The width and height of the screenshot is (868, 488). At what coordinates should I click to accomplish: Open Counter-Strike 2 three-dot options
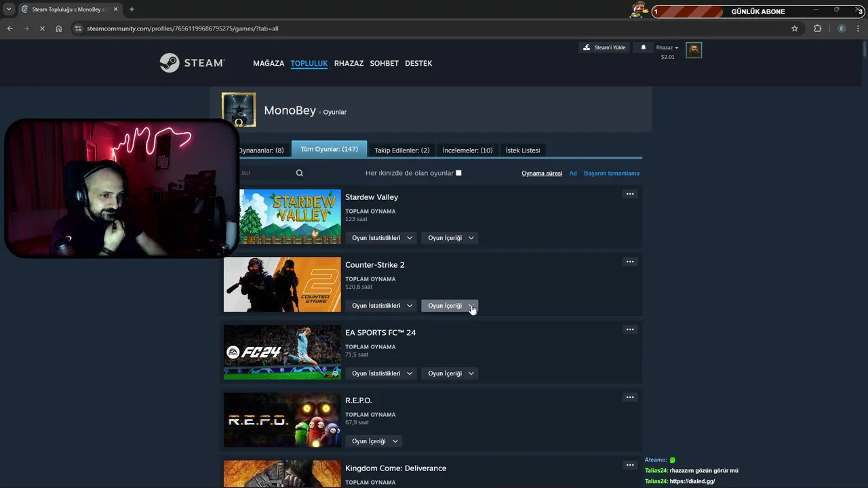(x=630, y=262)
